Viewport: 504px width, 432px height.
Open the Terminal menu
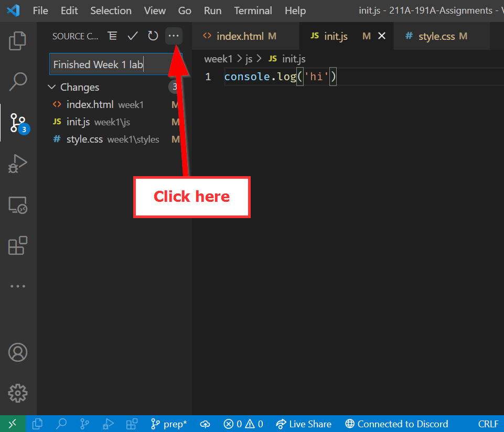[253, 10]
